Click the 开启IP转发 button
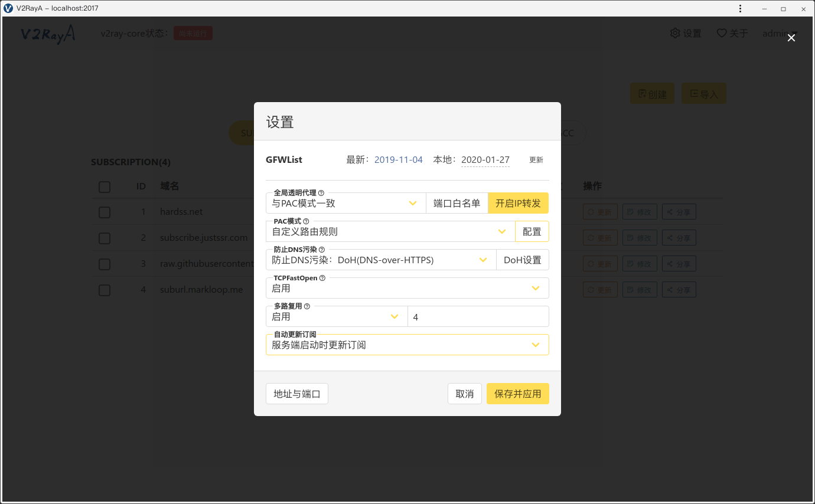Viewport: 815px width, 504px height. coord(518,203)
